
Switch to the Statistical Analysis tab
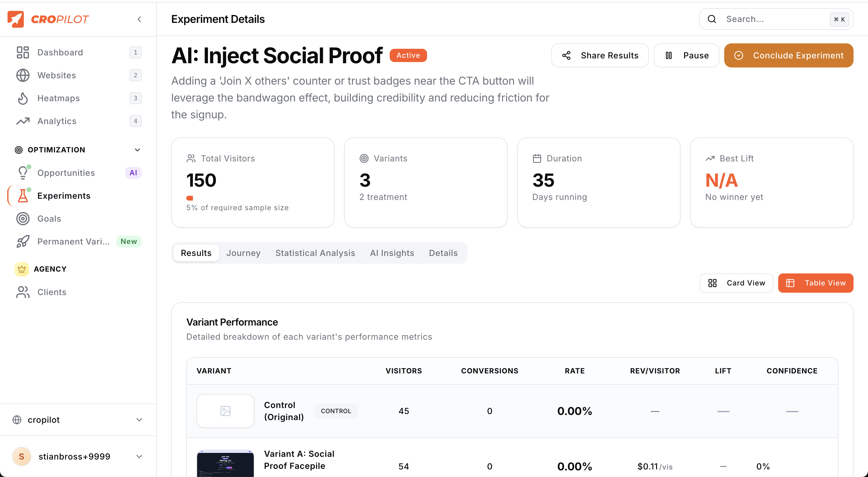point(315,253)
